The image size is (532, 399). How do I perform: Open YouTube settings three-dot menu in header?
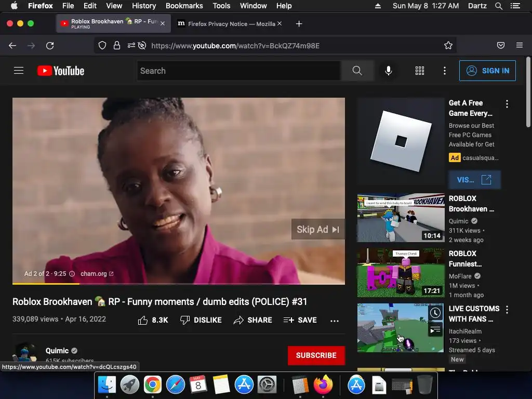(x=445, y=71)
